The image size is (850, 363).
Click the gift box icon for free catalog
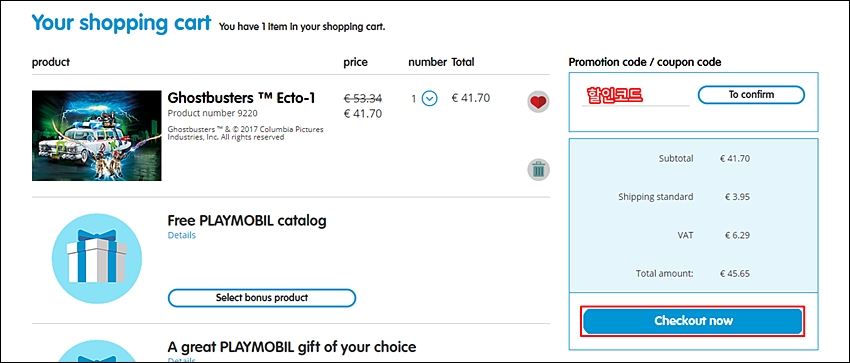click(x=96, y=258)
